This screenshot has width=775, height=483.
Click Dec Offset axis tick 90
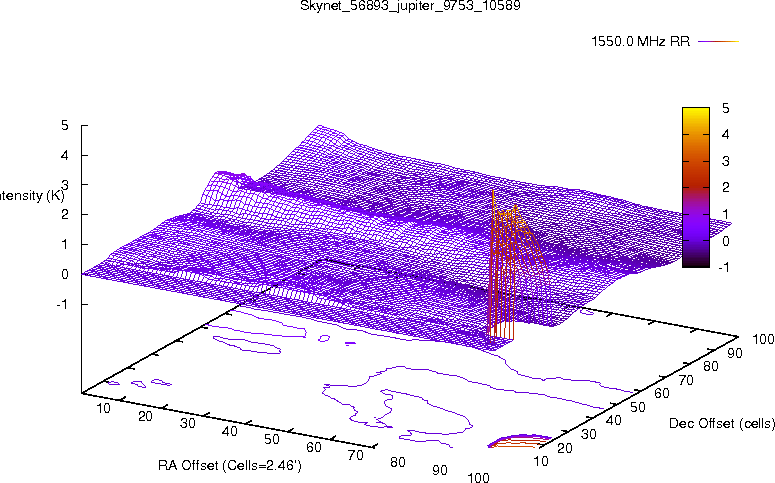coord(734,353)
